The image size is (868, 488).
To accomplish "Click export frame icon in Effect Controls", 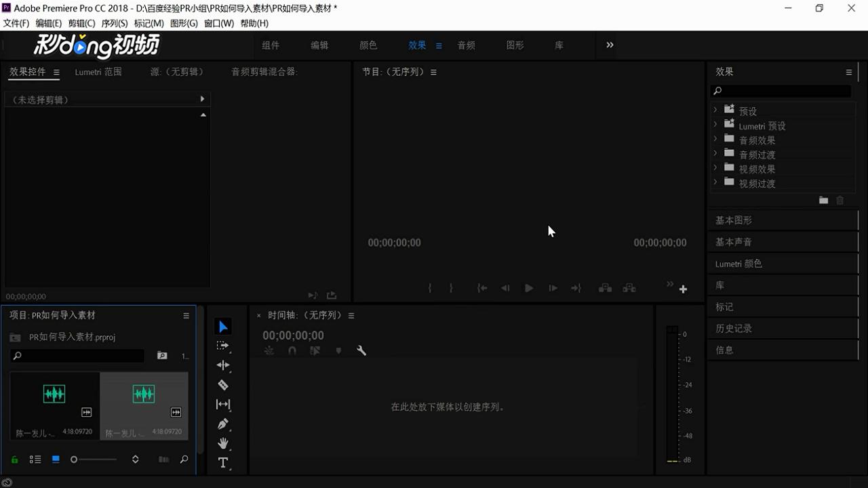I will pos(332,296).
